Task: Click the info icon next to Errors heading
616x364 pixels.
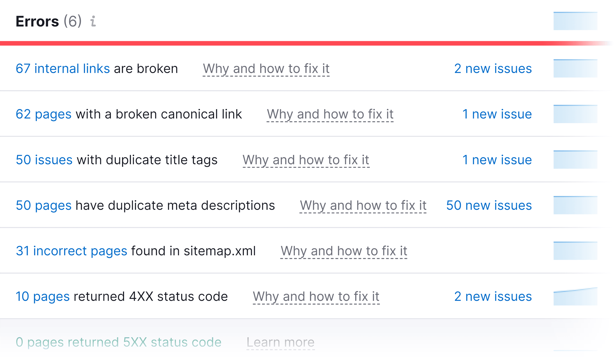Action: pos(93,22)
